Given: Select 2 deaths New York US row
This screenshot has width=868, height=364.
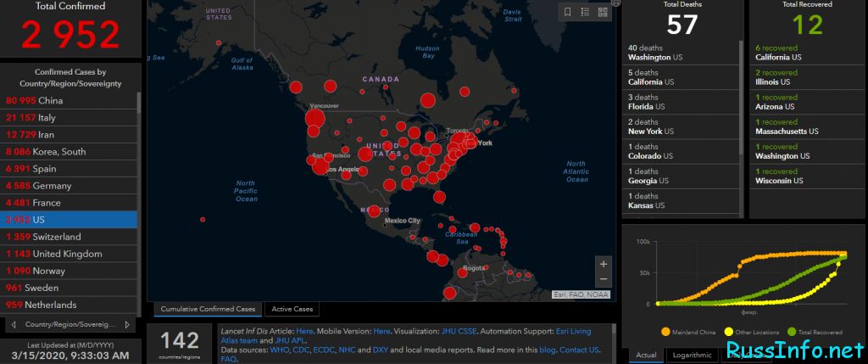Looking at the screenshot, I should click(x=681, y=127).
